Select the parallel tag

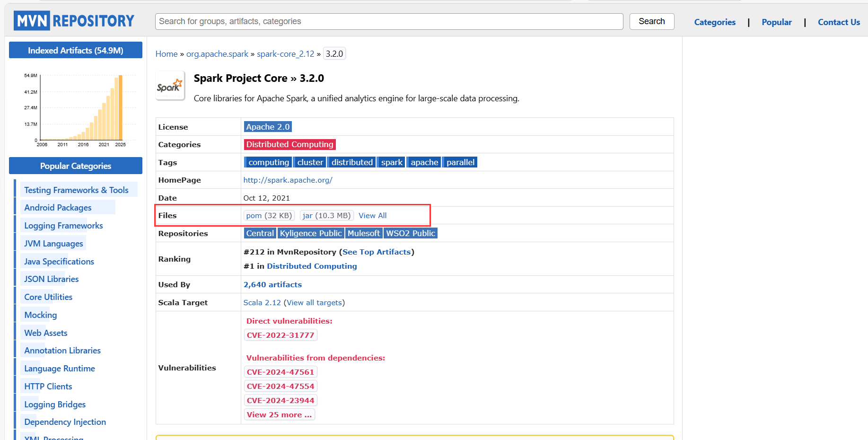[x=460, y=162]
